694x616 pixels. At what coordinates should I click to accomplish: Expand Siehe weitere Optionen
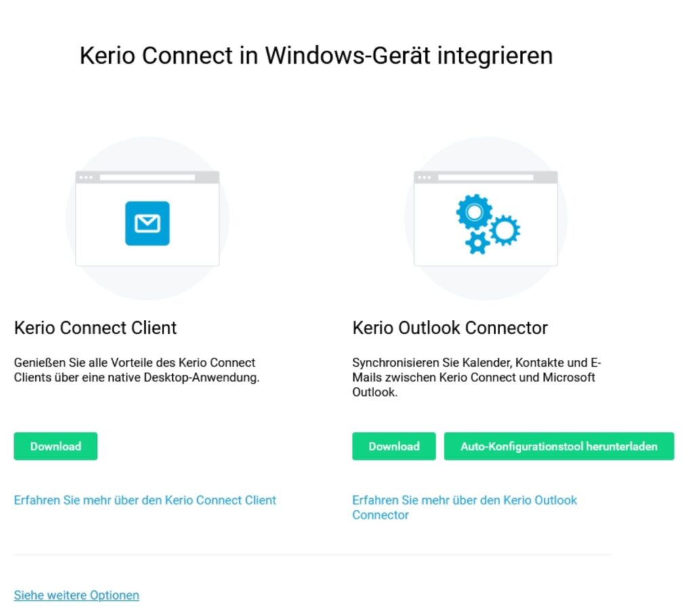click(x=75, y=595)
